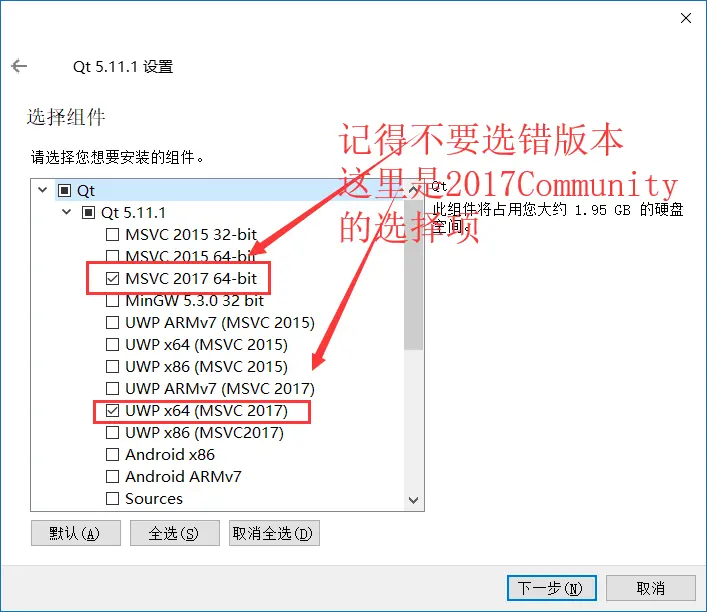Screen dimensions: 707x612
Task: Select the Android ARMv7 tree item label
Action: click(x=183, y=477)
